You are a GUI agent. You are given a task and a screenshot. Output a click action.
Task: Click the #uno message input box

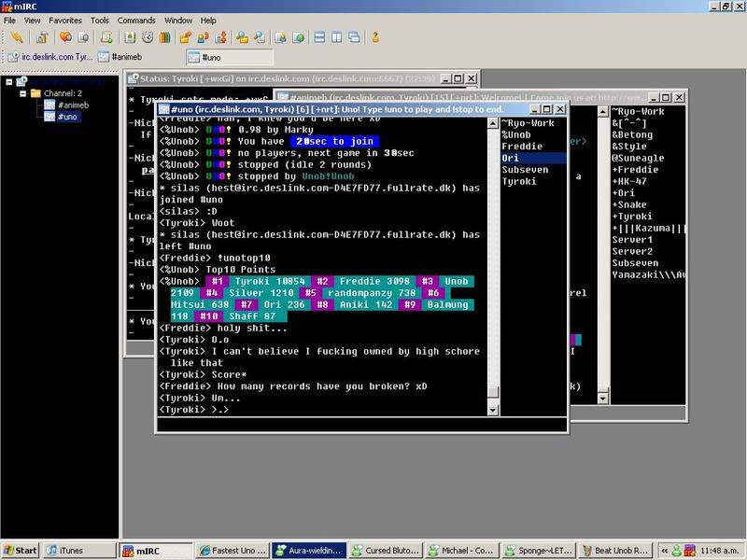click(x=362, y=426)
